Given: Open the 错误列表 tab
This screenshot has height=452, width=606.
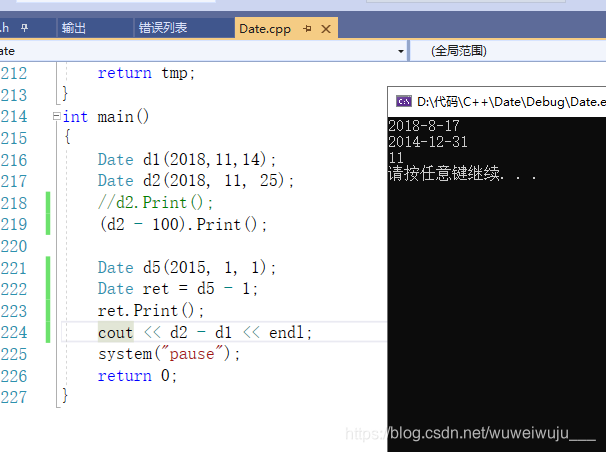Looking at the screenshot, I should tap(163, 28).
